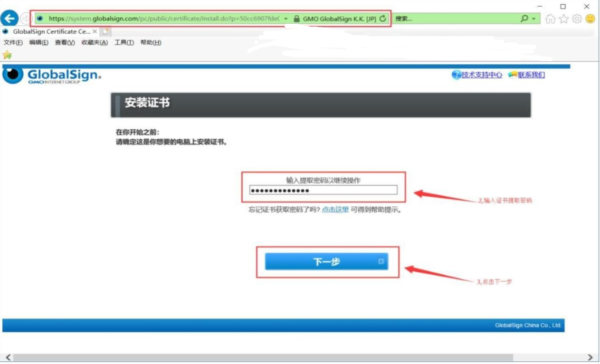Click the pickup password input field
The height and width of the screenshot is (364, 600).
coord(323,190)
